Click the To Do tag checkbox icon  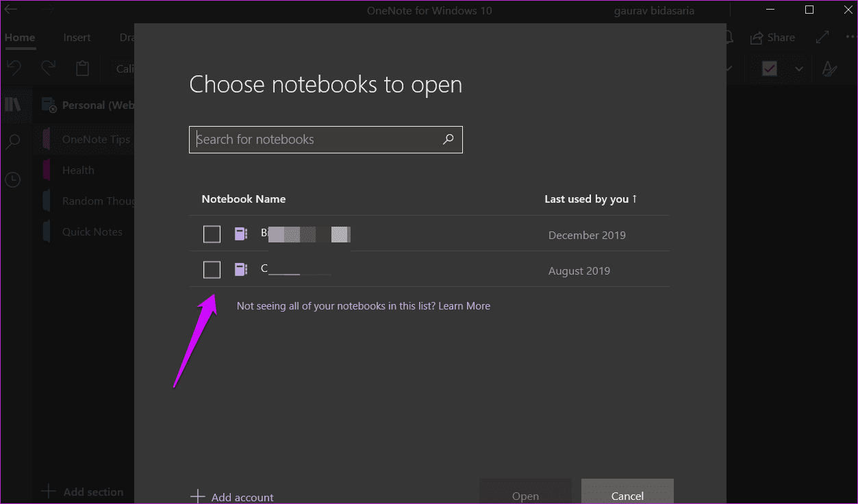[770, 68]
